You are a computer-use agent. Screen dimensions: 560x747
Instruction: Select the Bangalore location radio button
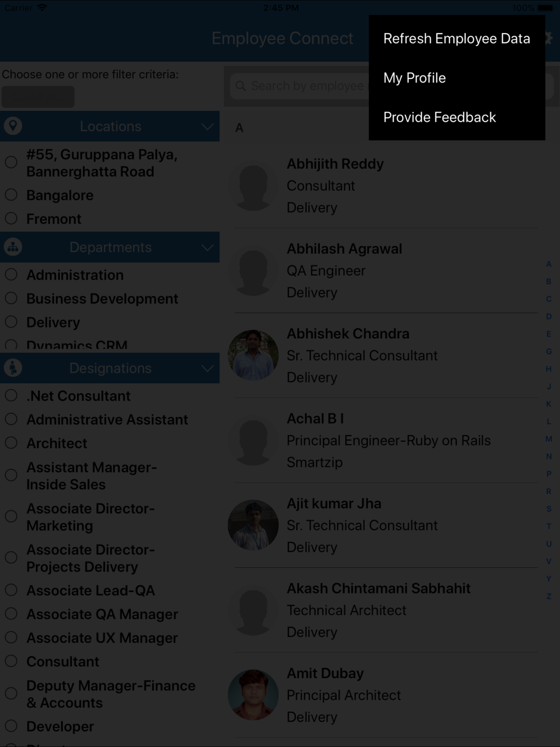[x=11, y=195]
